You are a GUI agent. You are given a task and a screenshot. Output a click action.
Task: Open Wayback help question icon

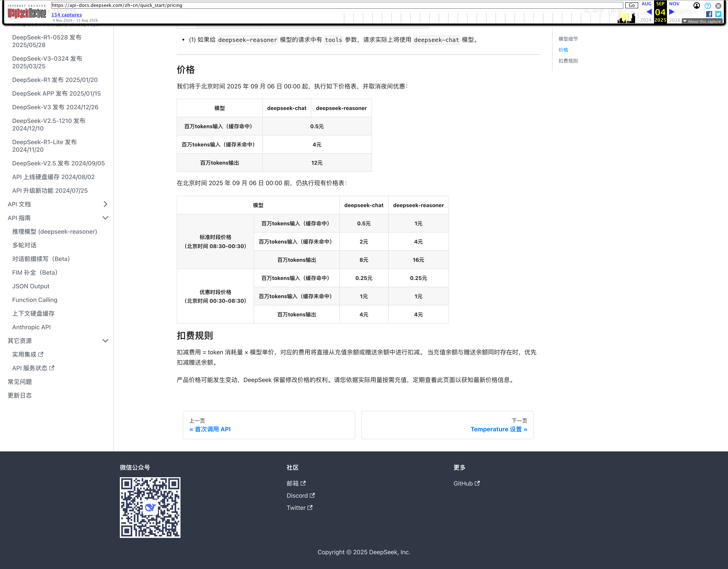point(707,5)
